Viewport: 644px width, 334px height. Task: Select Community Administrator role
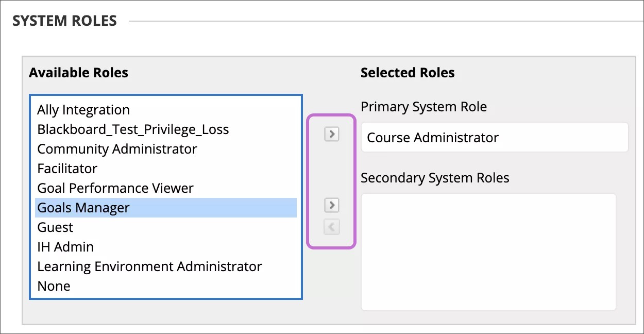point(117,149)
